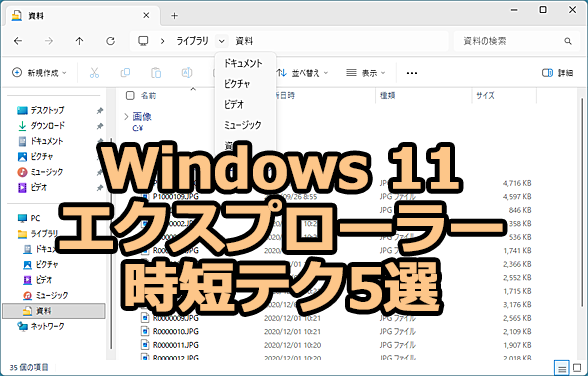Close the 資料 tab
Screen dimensions: 588x376
coord(146,15)
